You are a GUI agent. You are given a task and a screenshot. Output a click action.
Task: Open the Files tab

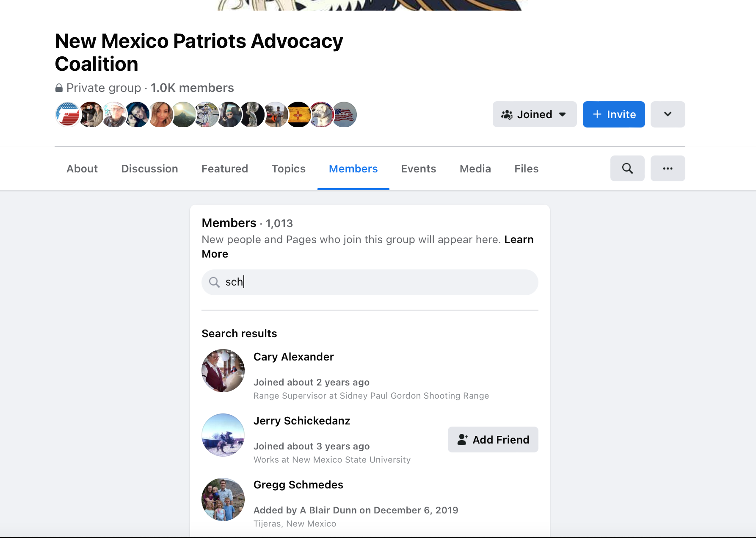pyautogui.click(x=526, y=169)
